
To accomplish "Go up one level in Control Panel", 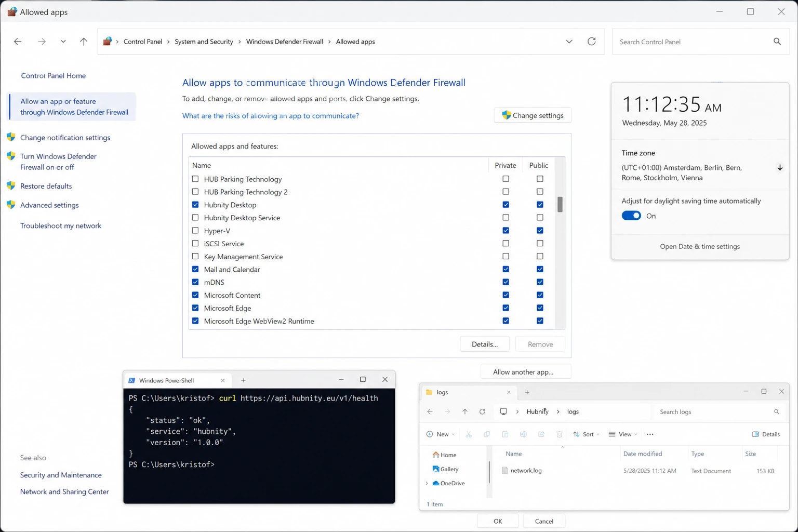I will pos(84,42).
